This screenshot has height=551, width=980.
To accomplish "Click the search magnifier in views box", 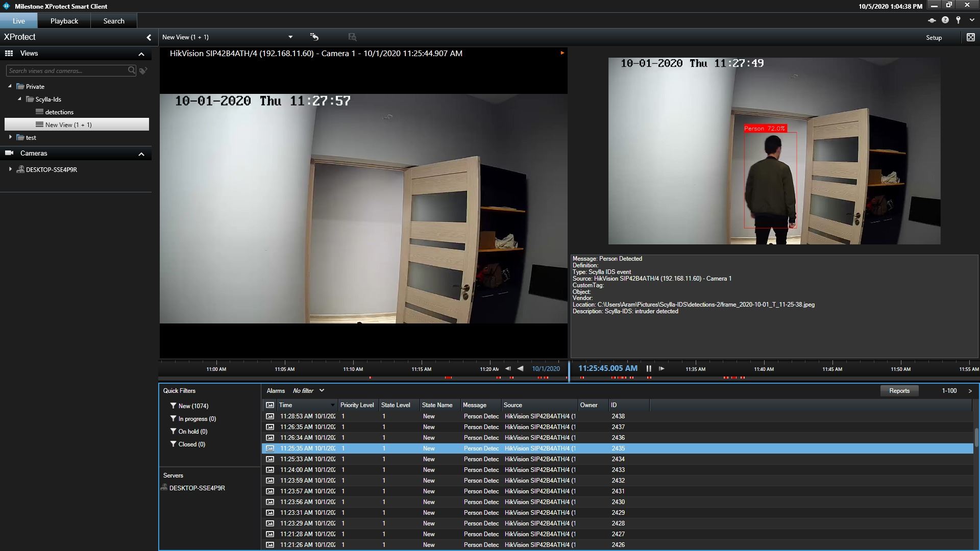I will tap(132, 70).
